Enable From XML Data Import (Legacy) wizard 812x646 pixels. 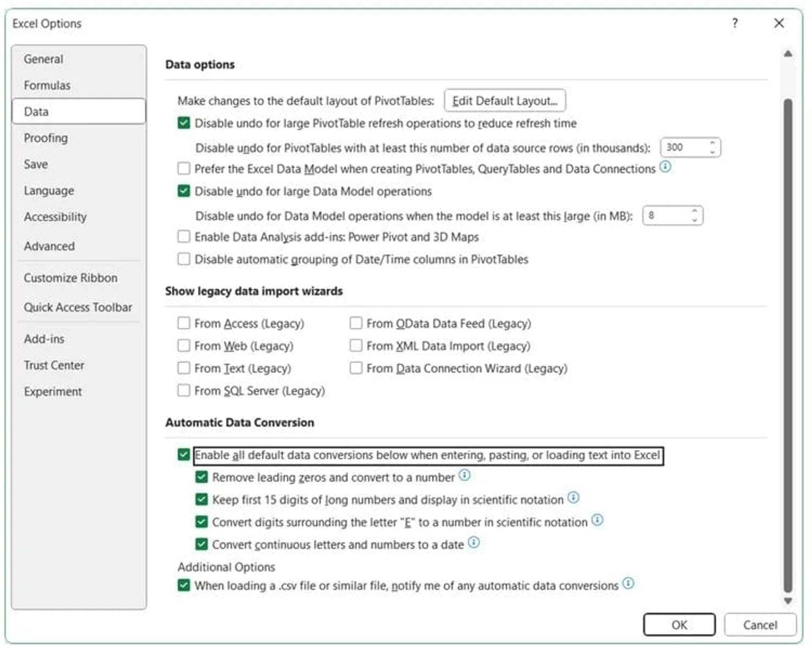356,346
